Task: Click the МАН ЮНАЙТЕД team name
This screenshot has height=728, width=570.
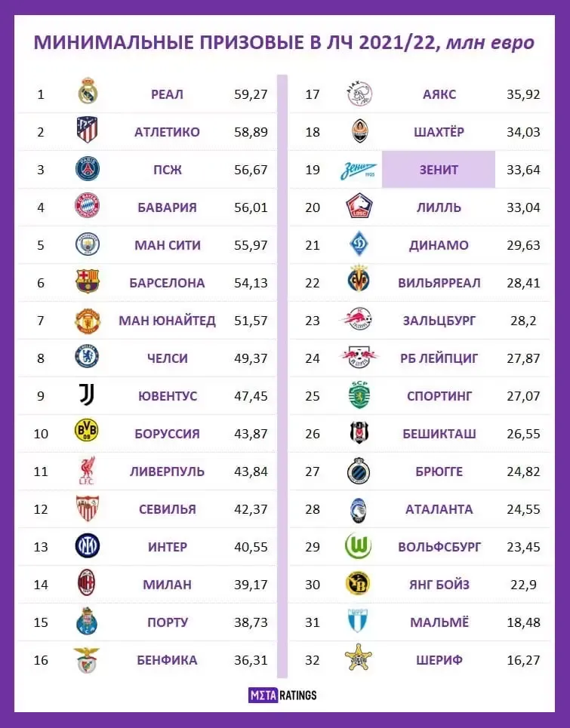Action: (x=167, y=321)
